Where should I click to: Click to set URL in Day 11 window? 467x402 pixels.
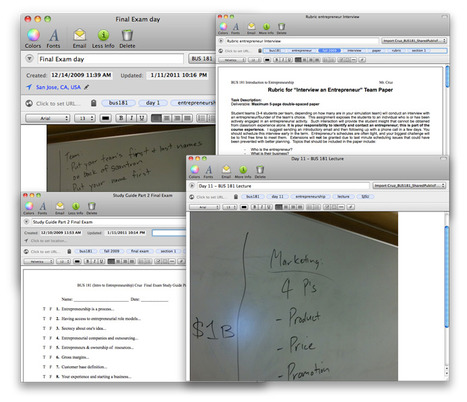coord(210,197)
